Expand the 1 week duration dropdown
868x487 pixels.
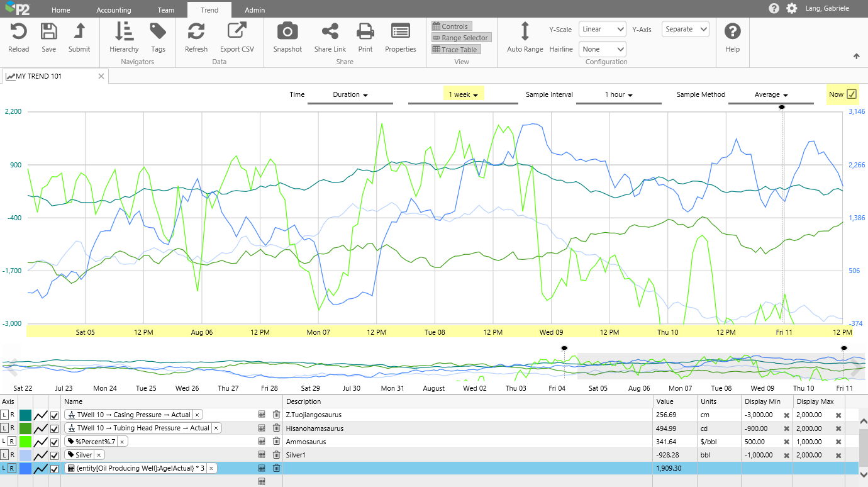point(463,94)
